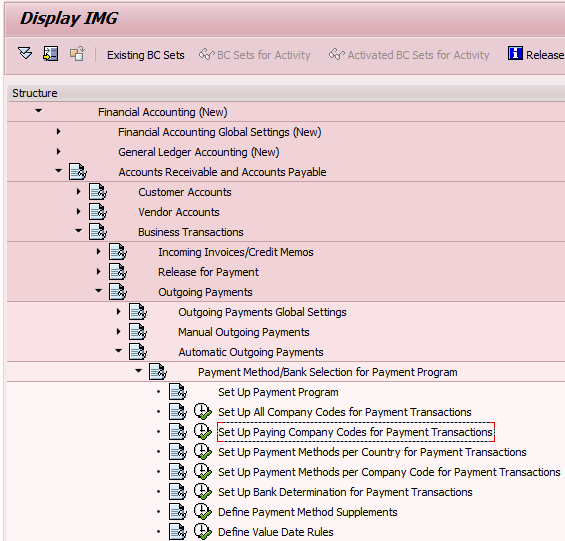Select Define Payment Method Supplements text

[x=308, y=512]
